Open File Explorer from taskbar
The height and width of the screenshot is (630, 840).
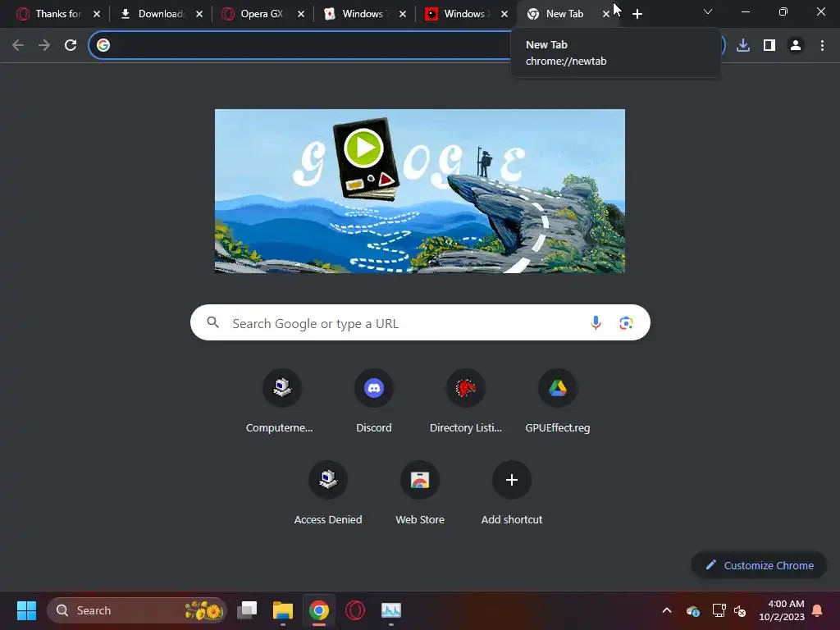(283, 610)
